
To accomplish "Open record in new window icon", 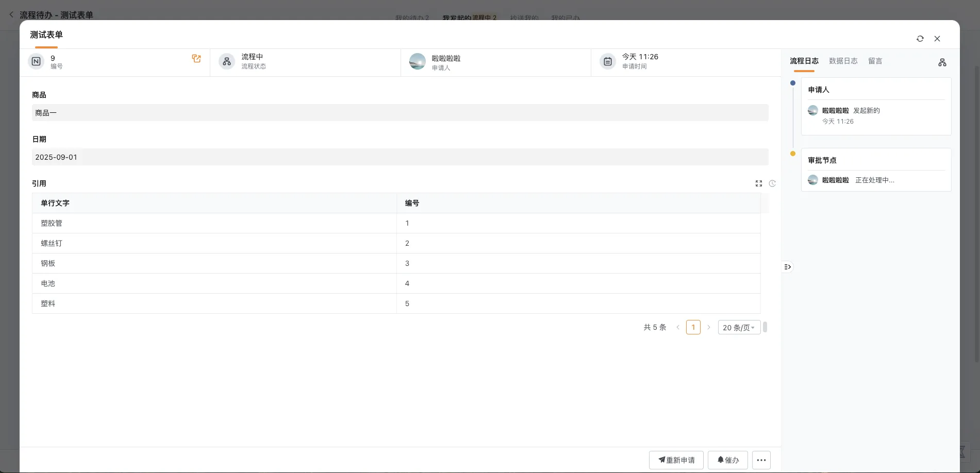I will (196, 59).
